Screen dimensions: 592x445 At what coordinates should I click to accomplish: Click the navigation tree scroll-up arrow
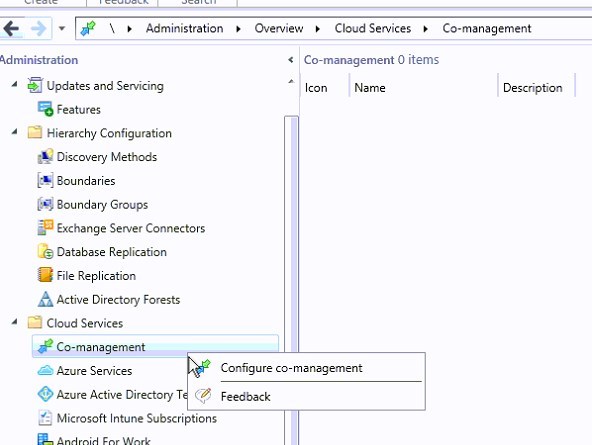(x=291, y=81)
